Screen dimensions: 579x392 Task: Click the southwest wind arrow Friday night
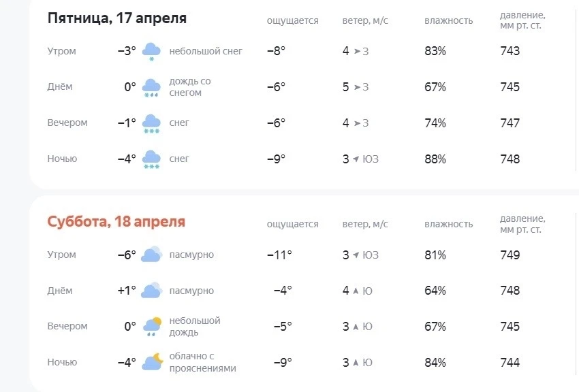tap(356, 159)
